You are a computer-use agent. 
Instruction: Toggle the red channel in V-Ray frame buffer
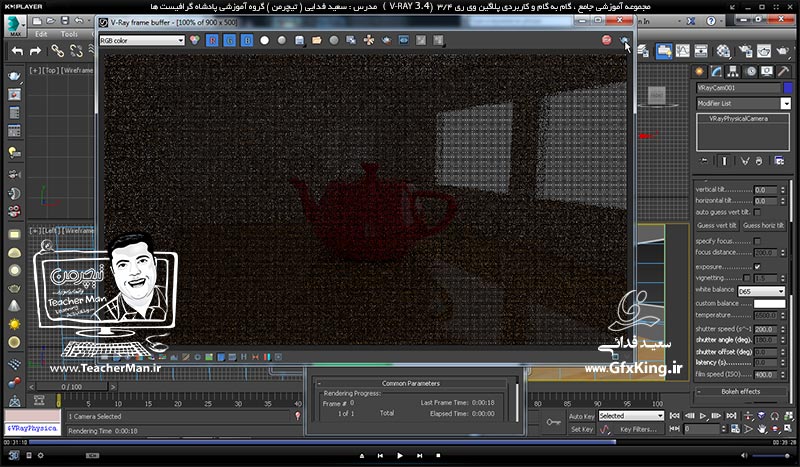click(212, 40)
